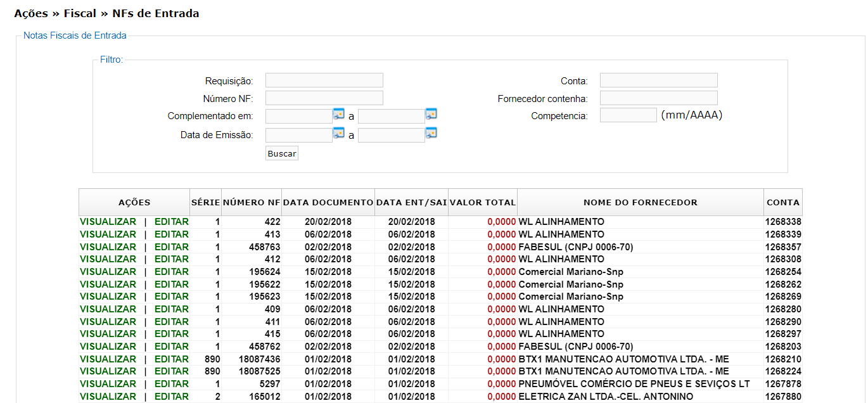Open calendar for Data de Emissão start
868x403 pixels.
click(x=338, y=133)
